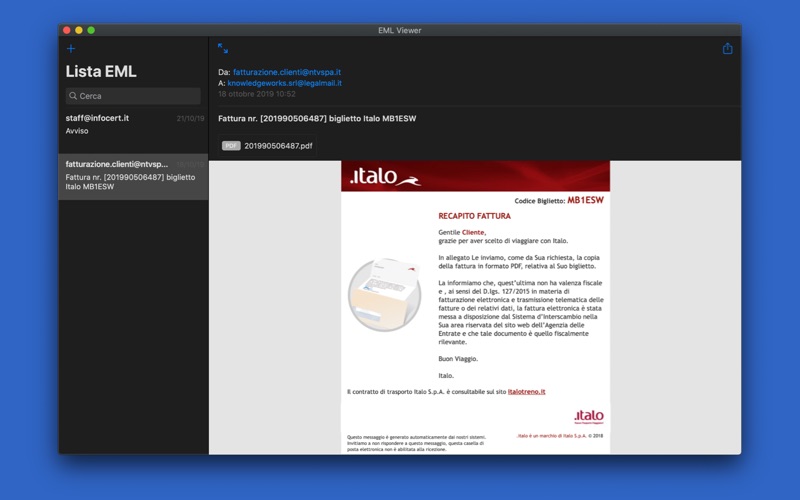The height and width of the screenshot is (500, 800).
Task: Click the ticket code MB1ESW
Action: [x=585, y=200]
